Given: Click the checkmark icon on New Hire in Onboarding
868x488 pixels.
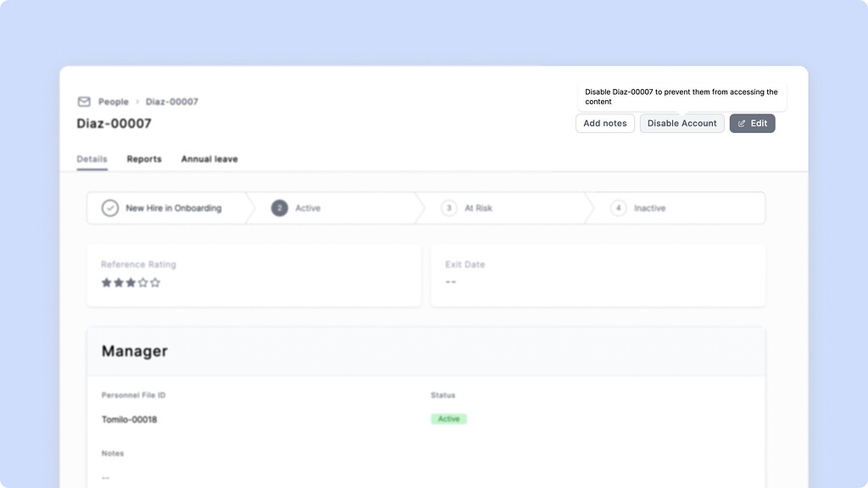Looking at the screenshot, I should coord(108,208).
